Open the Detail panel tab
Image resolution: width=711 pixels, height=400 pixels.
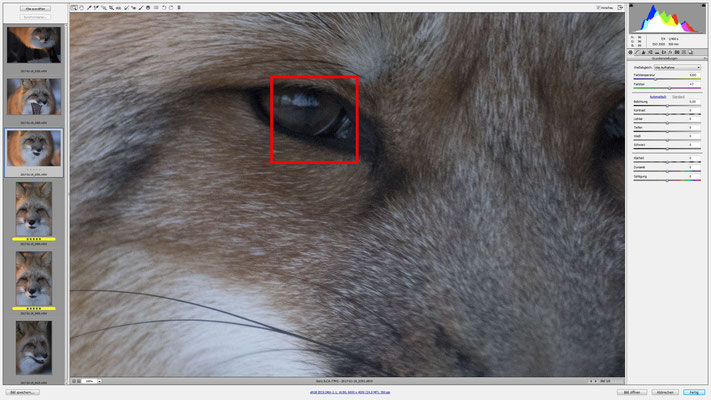pos(643,52)
